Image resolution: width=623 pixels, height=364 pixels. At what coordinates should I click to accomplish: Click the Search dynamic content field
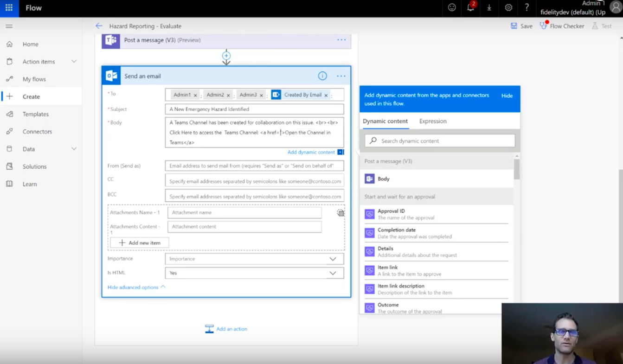click(x=440, y=140)
